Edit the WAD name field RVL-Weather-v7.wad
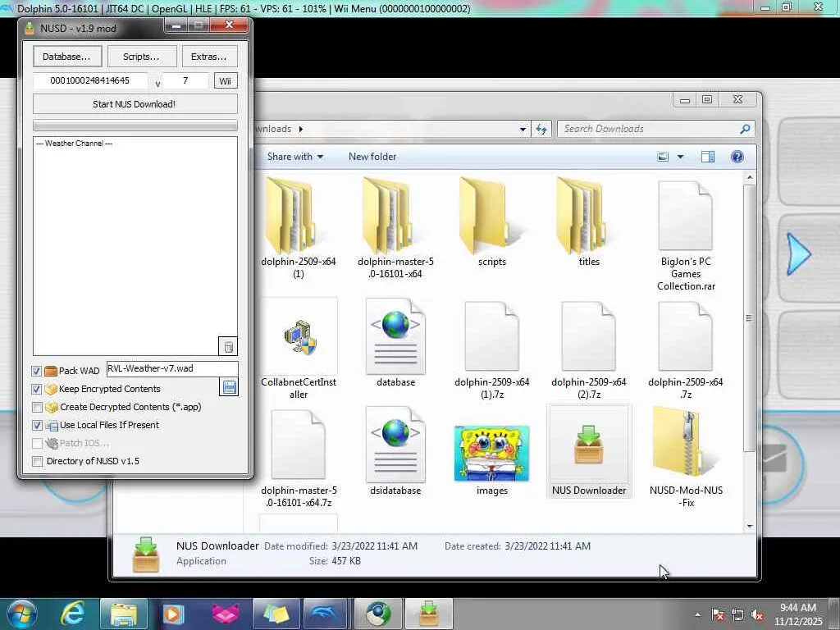 172,368
